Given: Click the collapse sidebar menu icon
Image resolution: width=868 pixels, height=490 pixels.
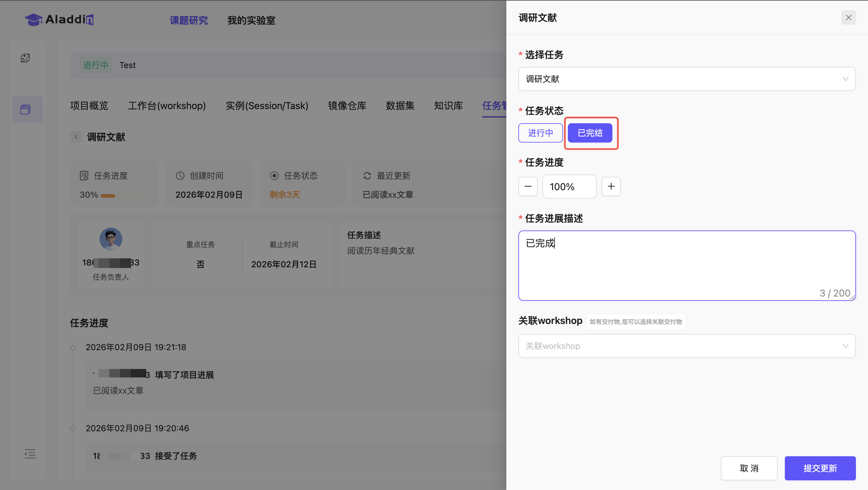Looking at the screenshot, I should (x=30, y=454).
